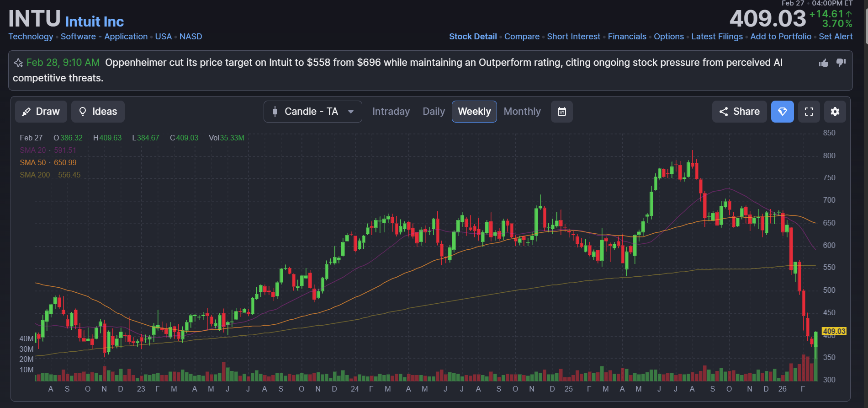Open the Compare link

(x=522, y=37)
